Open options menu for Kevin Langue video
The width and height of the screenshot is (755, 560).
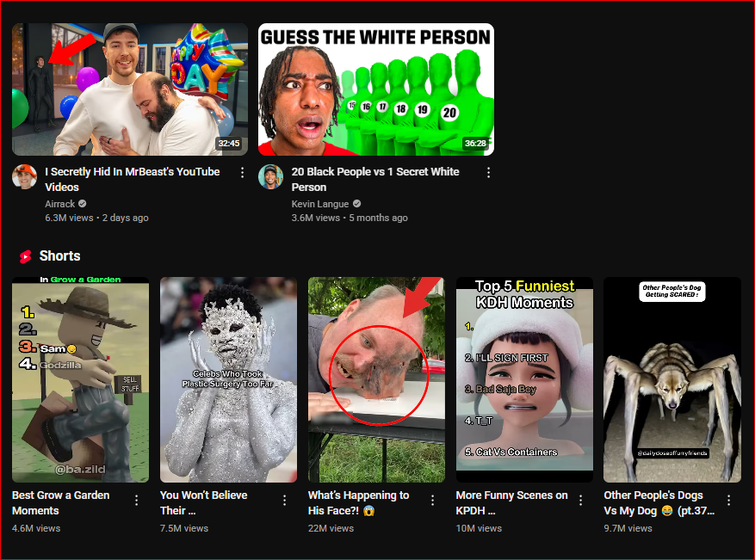[488, 173]
